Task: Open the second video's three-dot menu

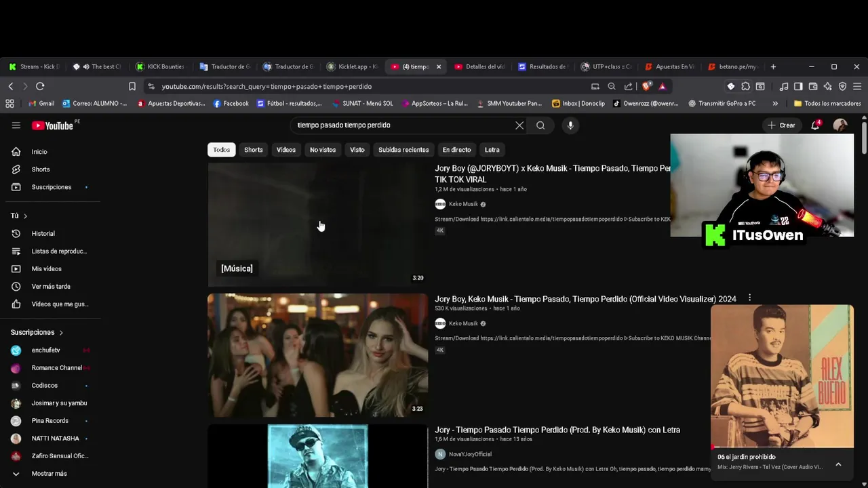Action: click(749, 298)
